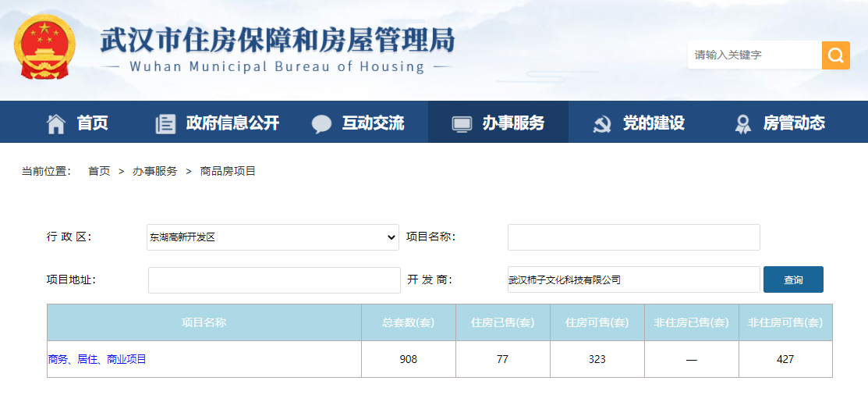The height and width of the screenshot is (395, 868).
Task: Click the 项目名称: form label
Action: [x=431, y=237]
